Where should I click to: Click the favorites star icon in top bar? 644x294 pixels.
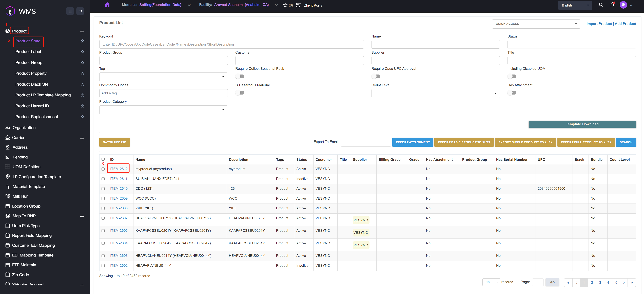coord(285,5)
